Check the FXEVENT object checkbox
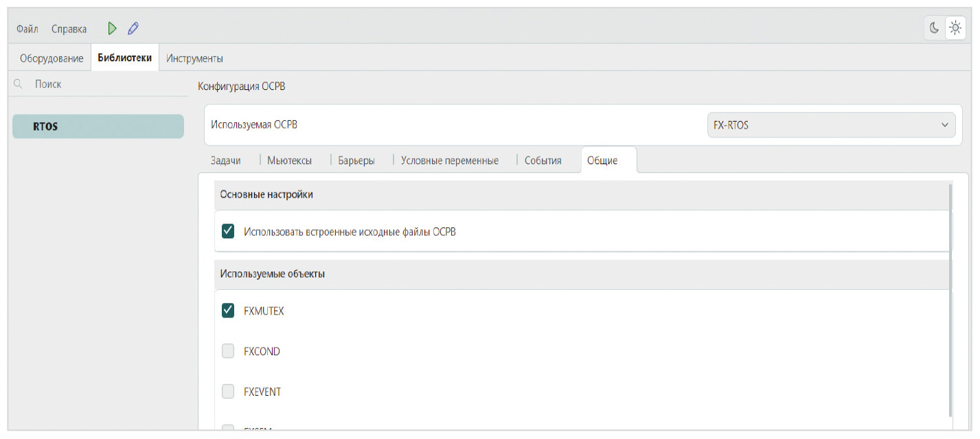This screenshot has height=439, width=980. [228, 392]
